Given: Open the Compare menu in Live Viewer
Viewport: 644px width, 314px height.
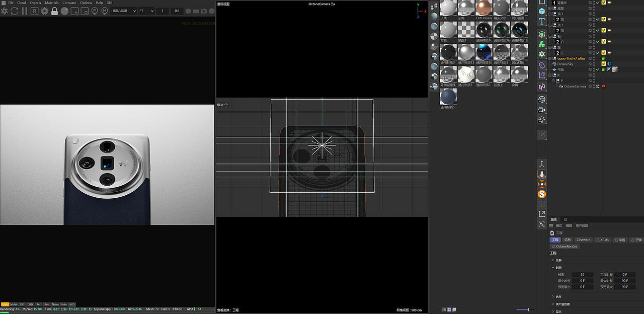Looking at the screenshot, I should pyautogui.click(x=69, y=3).
